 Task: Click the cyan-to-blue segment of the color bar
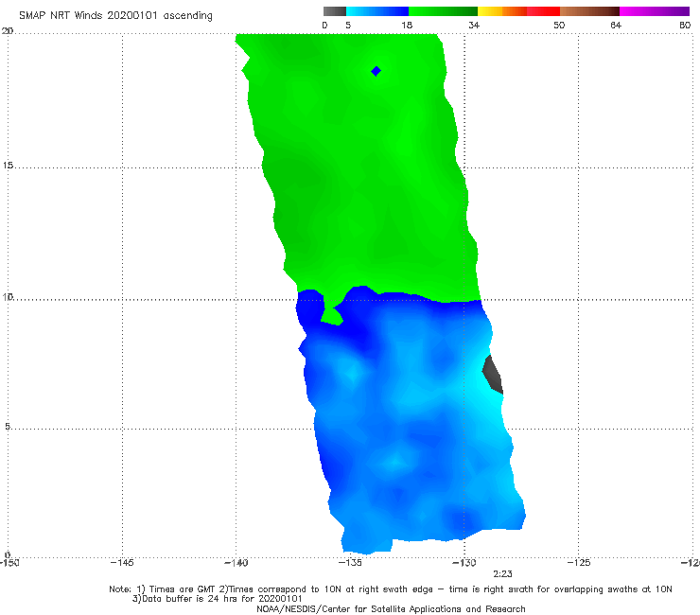coord(377,11)
